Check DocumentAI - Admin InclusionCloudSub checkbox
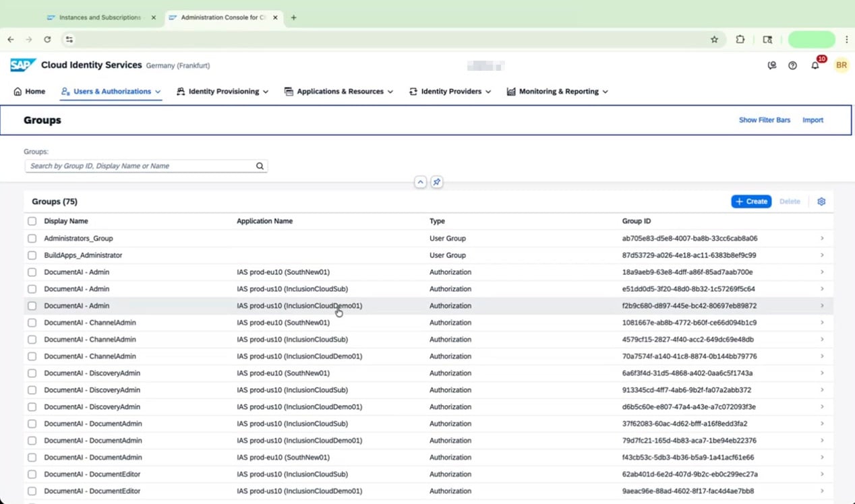 coord(32,289)
